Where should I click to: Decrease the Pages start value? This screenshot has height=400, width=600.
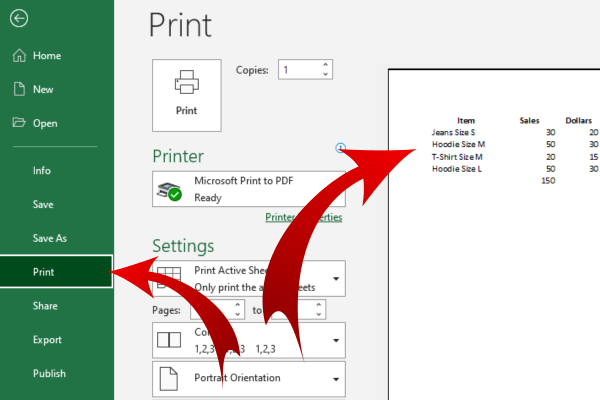tap(237, 314)
